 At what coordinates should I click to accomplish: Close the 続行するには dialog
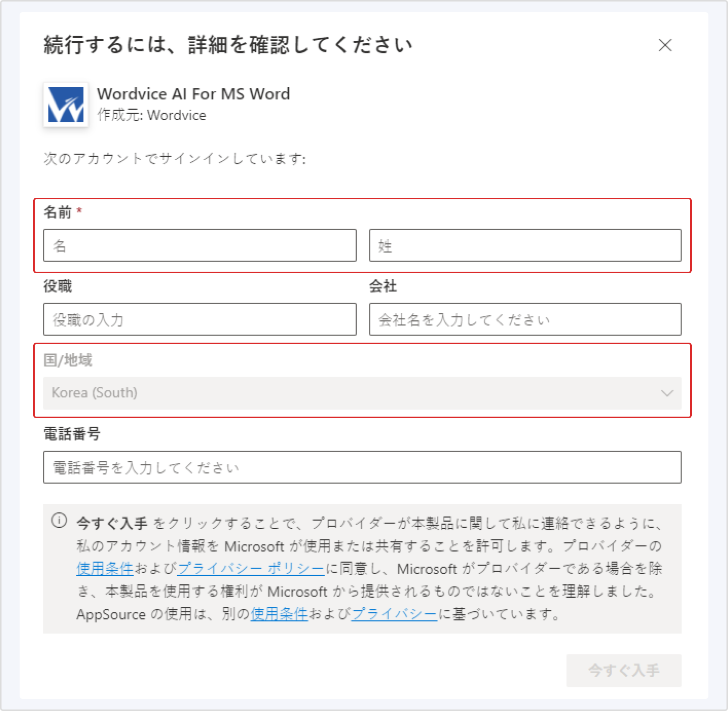click(x=665, y=45)
